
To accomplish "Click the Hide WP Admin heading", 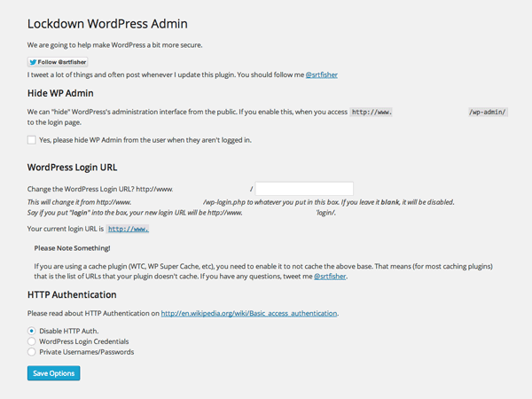I will pos(60,93).
